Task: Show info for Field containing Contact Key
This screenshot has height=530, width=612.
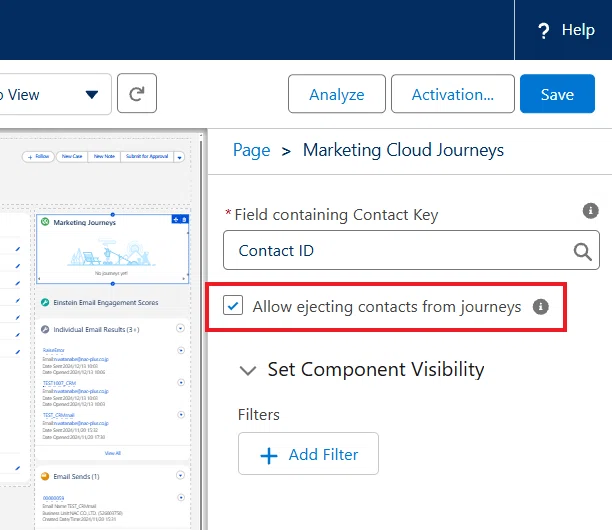Action: [591, 211]
